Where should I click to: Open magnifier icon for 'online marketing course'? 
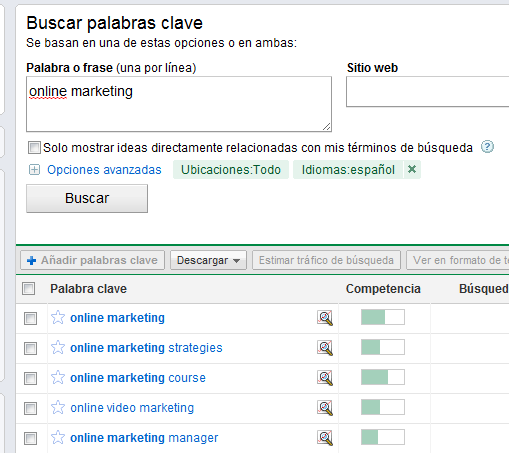click(x=325, y=378)
